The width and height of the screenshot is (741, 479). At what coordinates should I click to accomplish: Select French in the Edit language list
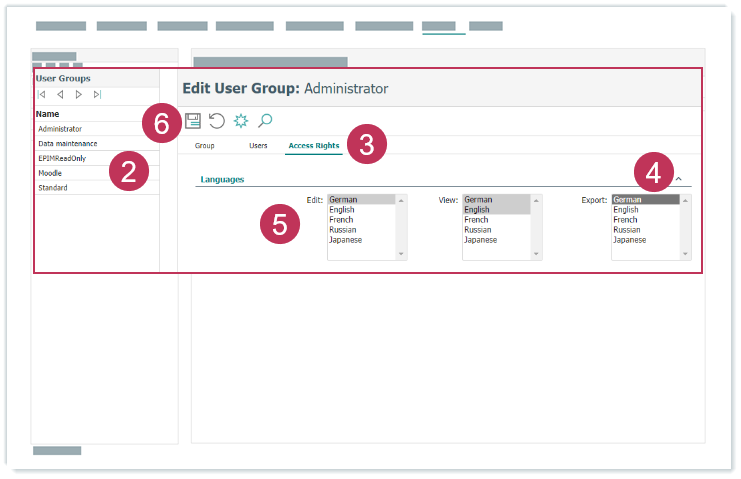[x=341, y=220]
